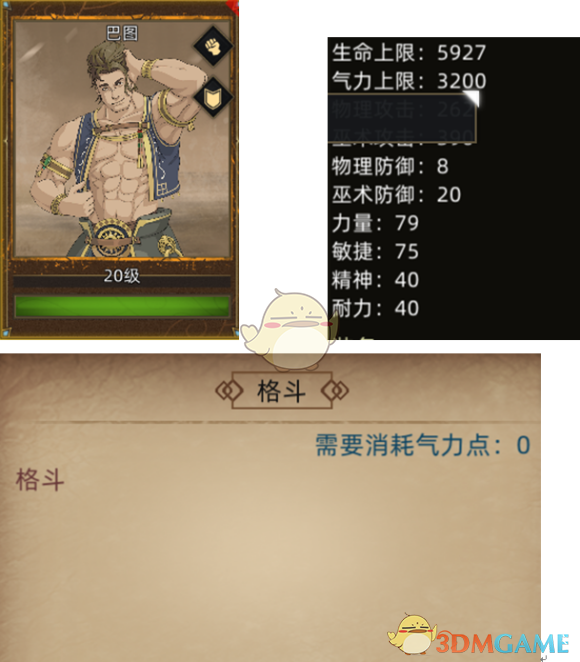Select the 气力上限 stat row
This screenshot has height=662, width=580.
coord(409,81)
